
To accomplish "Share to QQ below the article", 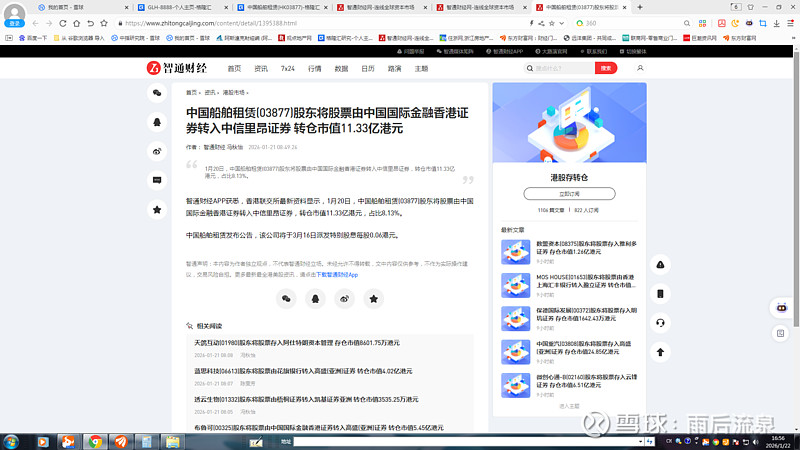I will 315,299.
